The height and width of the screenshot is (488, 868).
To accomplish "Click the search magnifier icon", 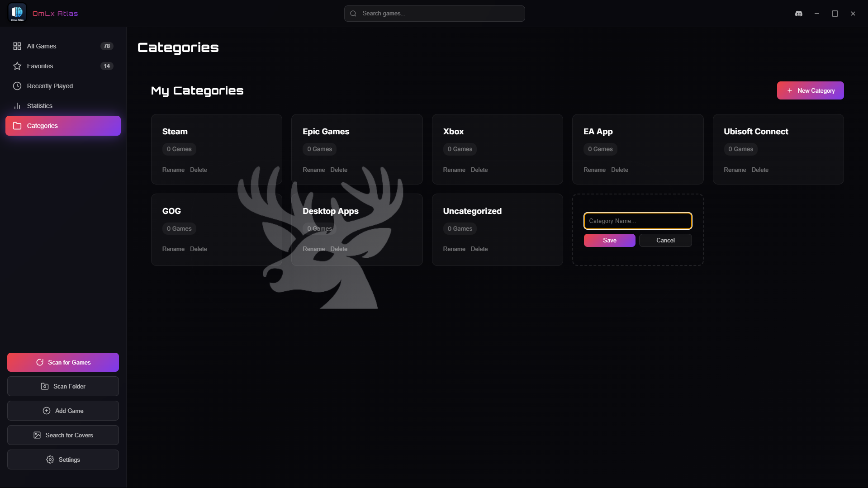I will pos(353,14).
